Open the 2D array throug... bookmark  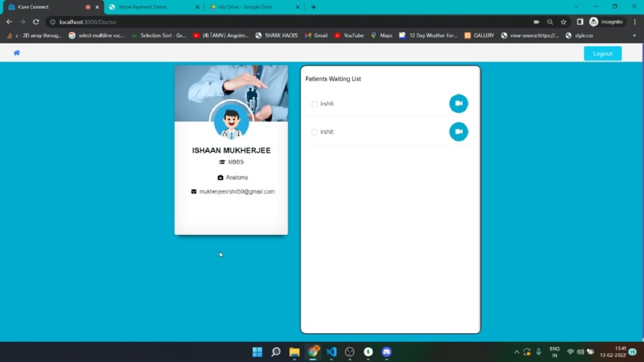(x=34, y=36)
